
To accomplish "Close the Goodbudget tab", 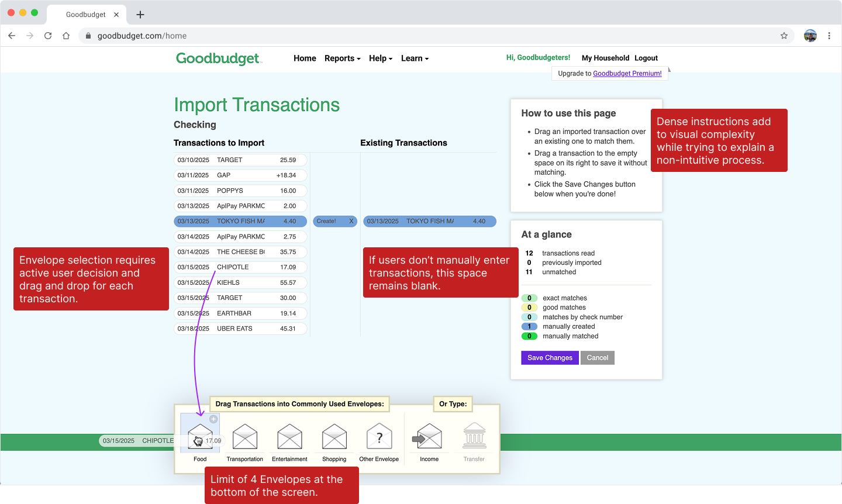I will click(x=116, y=15).
